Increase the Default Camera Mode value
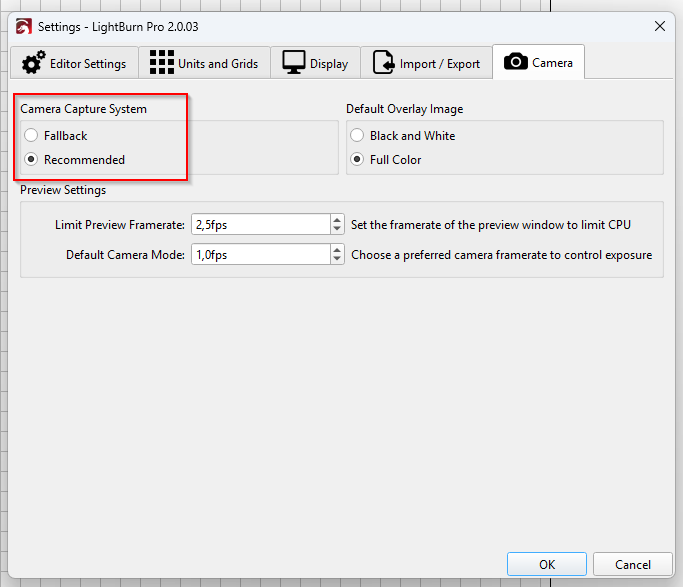This screenshot has height=587, width=683. (337, 250)
